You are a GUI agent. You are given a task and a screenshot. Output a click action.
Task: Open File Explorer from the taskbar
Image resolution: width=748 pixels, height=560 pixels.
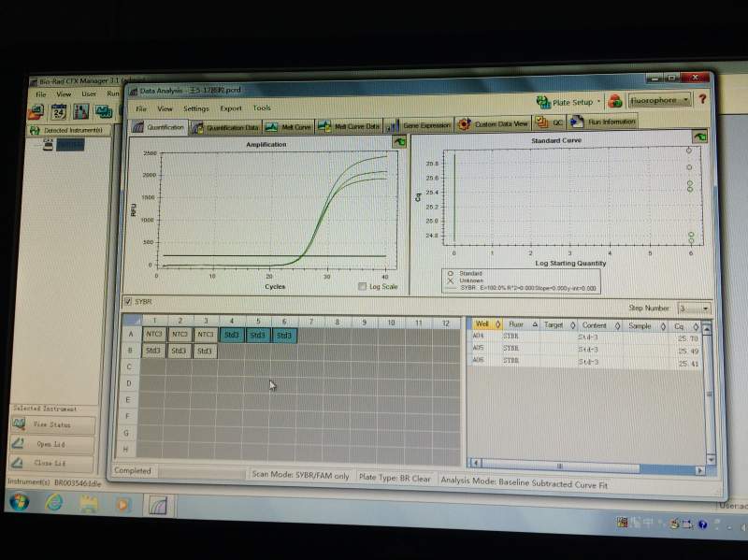click(x=89, y=504)
